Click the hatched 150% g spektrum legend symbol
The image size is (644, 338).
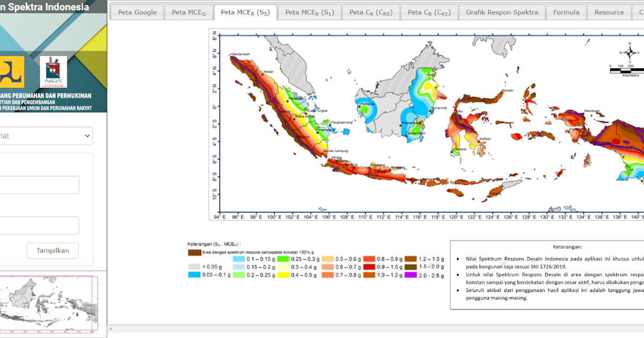tap(194, 252)
